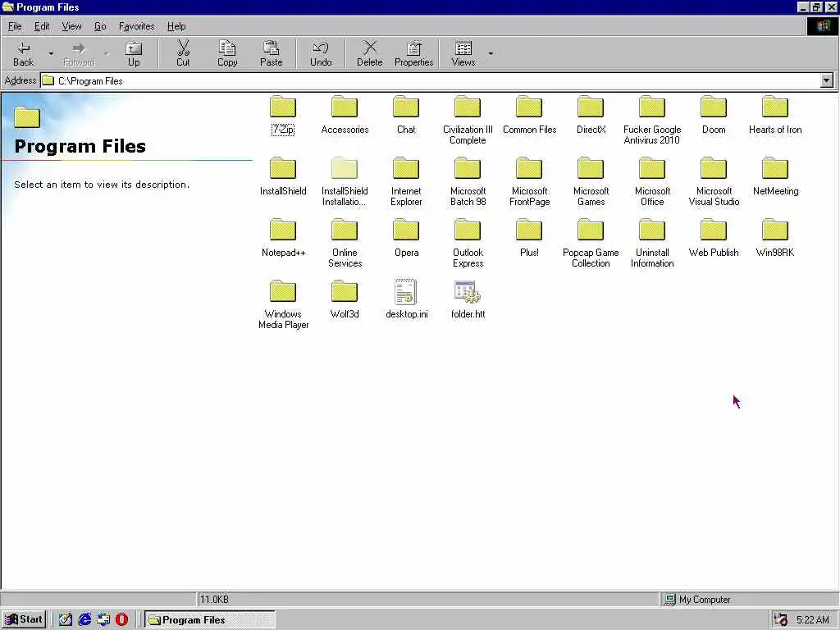Select the Microsoft Office folder
This screenshot has height=630, width=840.
click(x=652, y=181)
